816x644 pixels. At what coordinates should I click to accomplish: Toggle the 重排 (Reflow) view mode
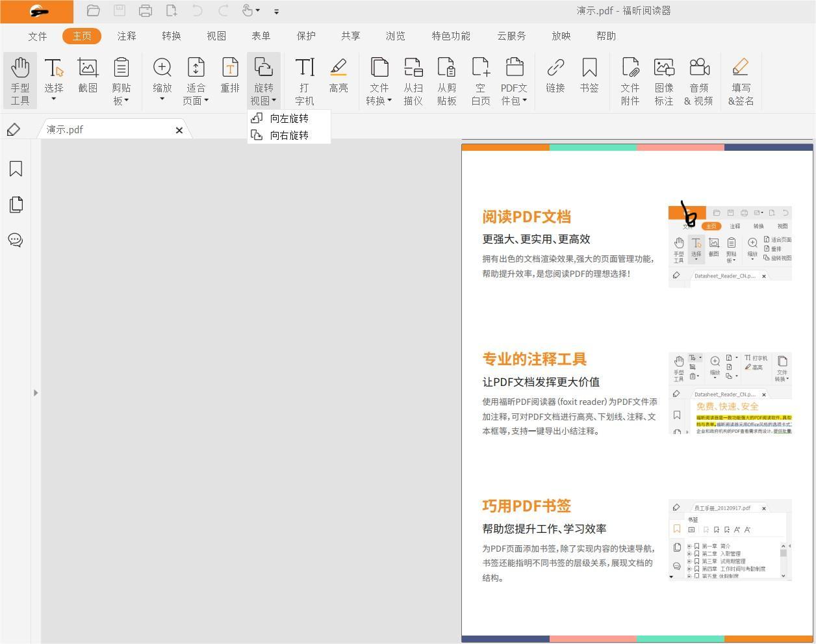pyautogui.click(x=231, y=79)
